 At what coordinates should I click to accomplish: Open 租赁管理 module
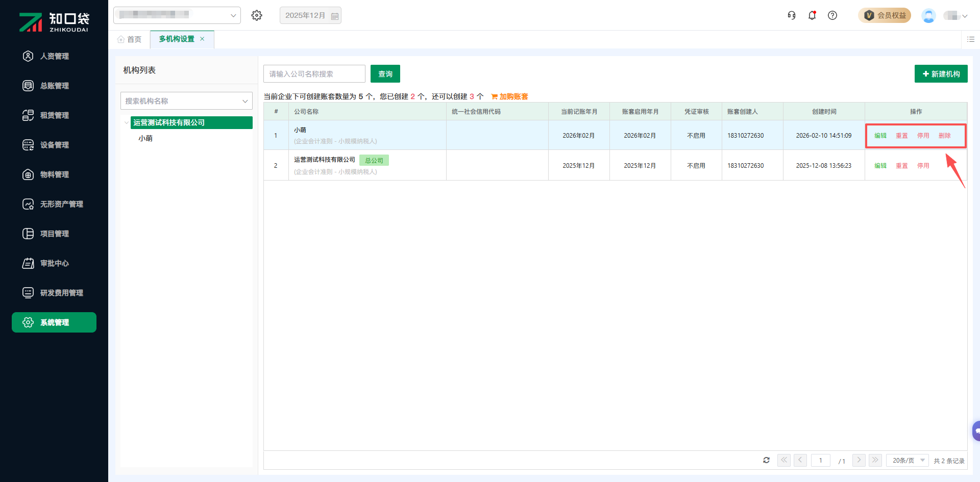[54, 115]
